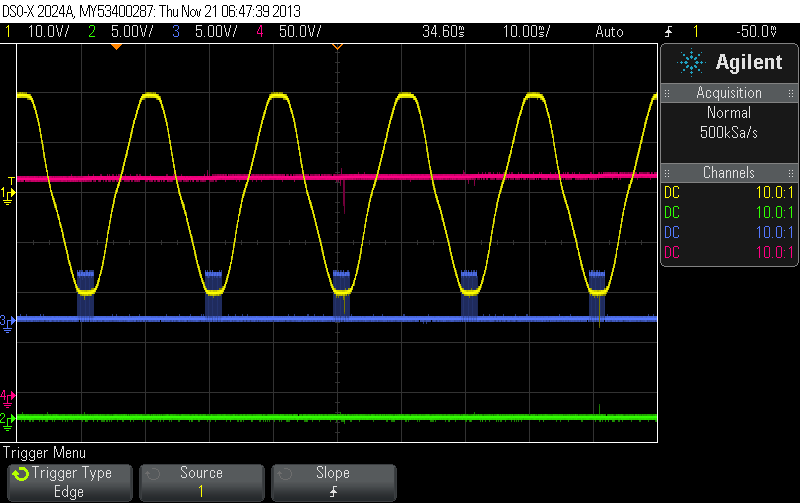Click the Channels panel header

729,173
